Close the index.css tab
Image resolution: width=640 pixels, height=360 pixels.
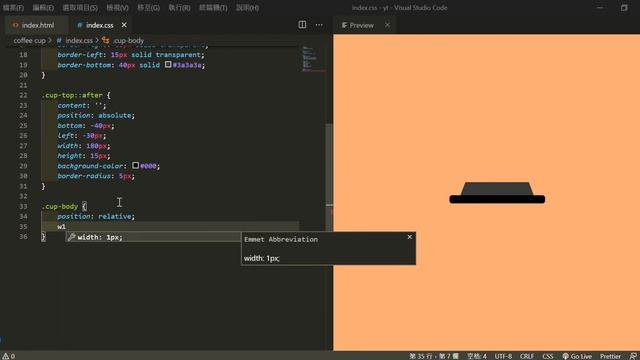(x=124, y=25)
